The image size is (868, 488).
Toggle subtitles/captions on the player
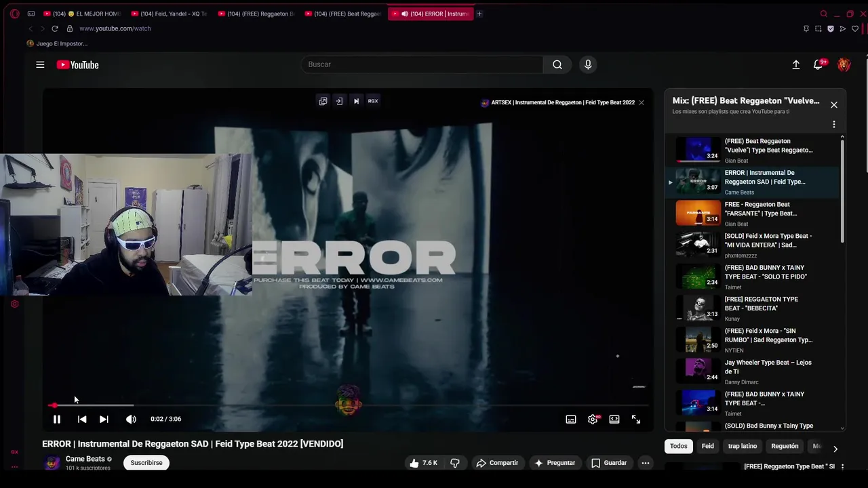[571, 419]
